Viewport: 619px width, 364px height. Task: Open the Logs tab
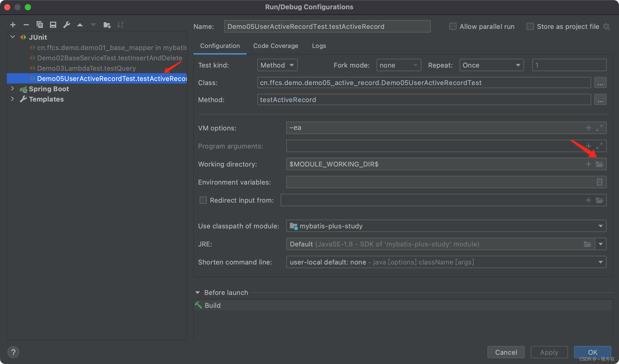pos(319,46)
